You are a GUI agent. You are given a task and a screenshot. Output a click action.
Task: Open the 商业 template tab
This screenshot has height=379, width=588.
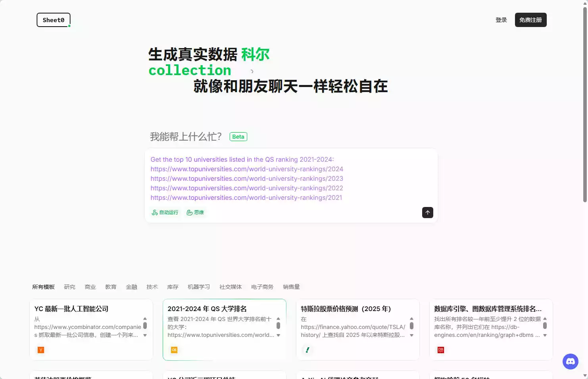(90, 287)
